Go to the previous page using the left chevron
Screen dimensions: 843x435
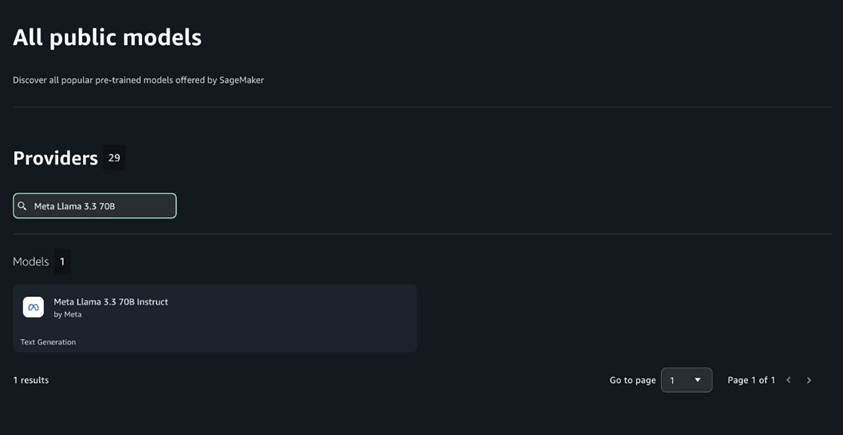point(788,380)
